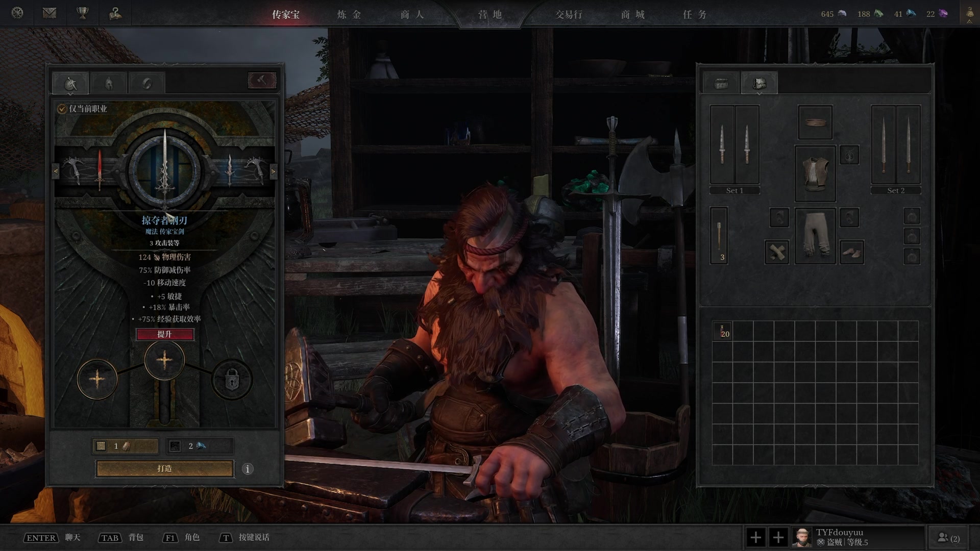Select the red sword in the carousel
Viewport: 980px width, 551px height.
100,169
